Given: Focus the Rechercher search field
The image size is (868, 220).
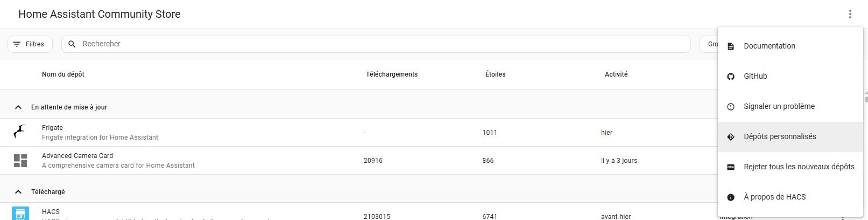Looking at the screenshot, I should [377, 44].
